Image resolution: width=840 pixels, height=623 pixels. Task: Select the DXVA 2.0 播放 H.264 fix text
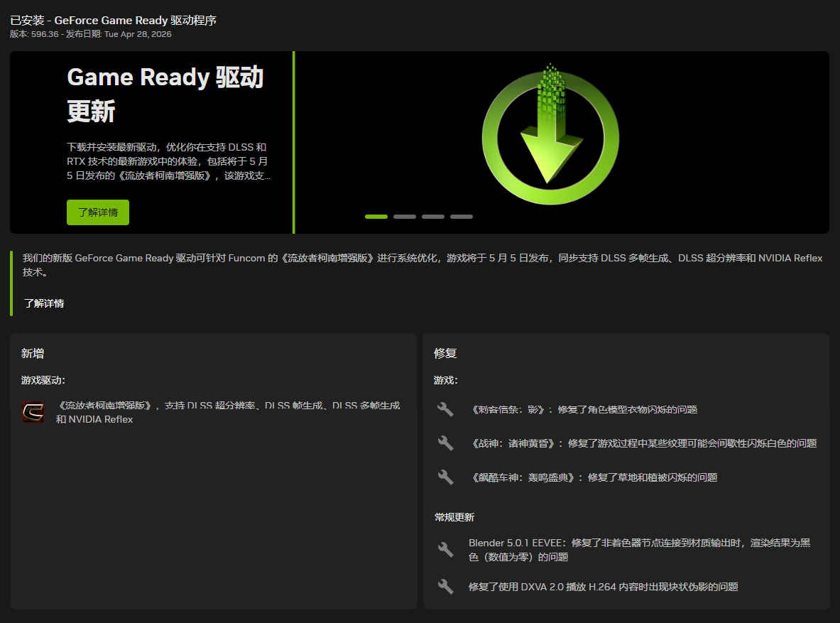point(604,587)
